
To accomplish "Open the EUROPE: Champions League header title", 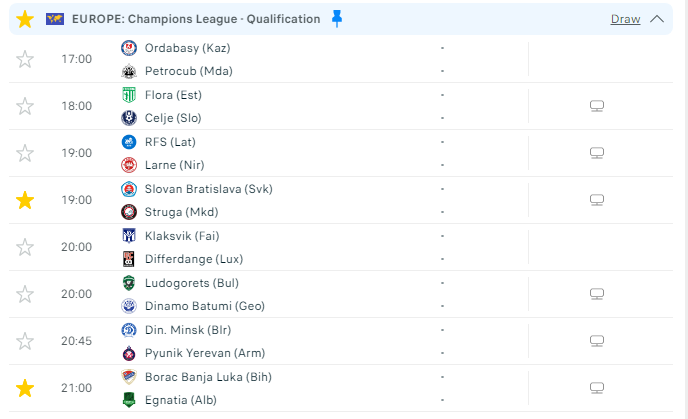I will [196, 19].
